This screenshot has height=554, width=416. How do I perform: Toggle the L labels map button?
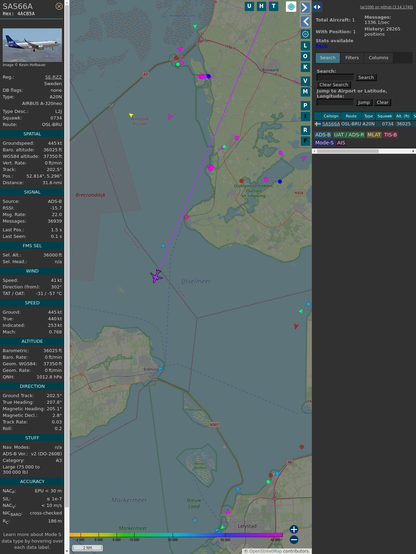pos(305,46)
